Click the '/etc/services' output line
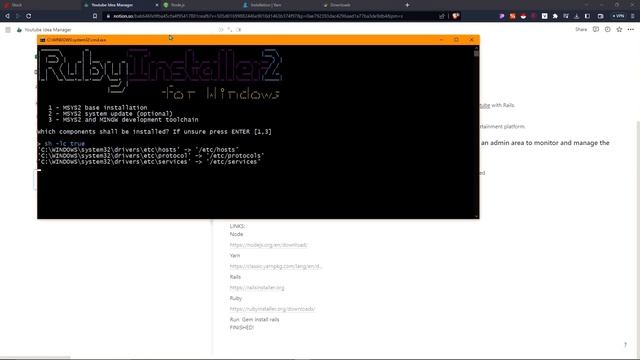Screen dimensions: 640x360 coord(149,162)
